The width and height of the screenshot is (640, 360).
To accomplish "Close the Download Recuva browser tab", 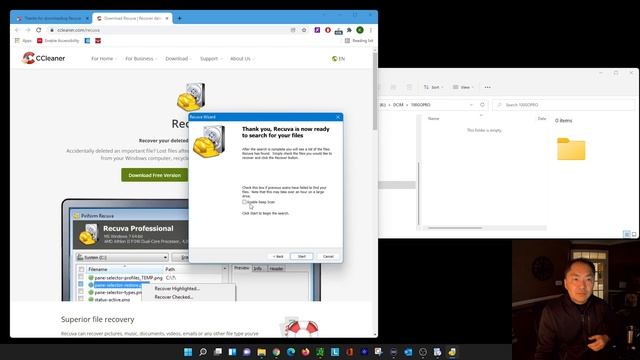I will click(x=167, y=18).
